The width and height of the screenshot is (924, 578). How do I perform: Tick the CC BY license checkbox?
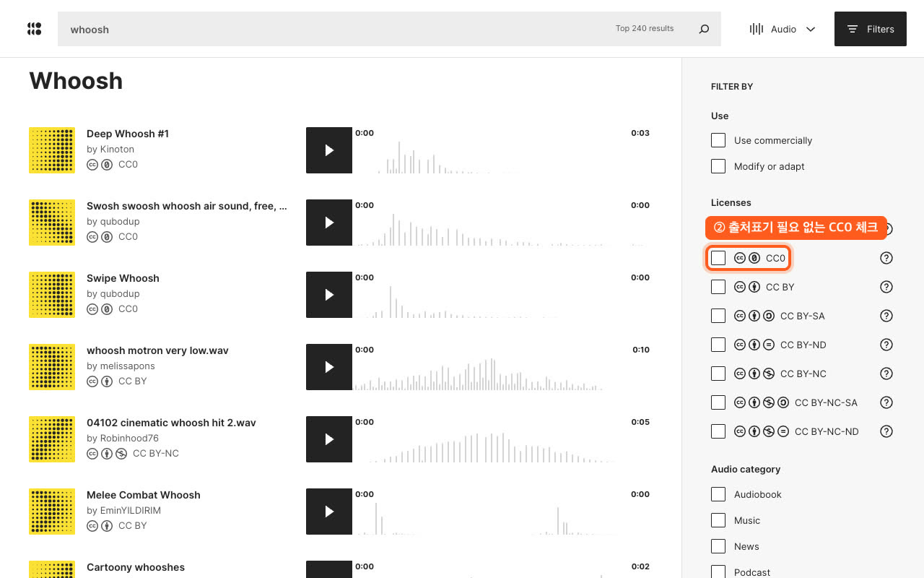click(718, 287)
